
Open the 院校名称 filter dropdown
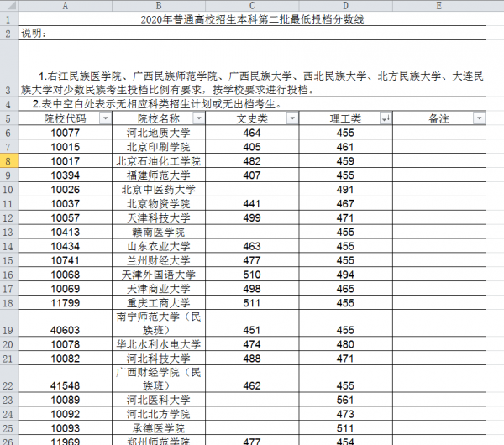tap(199, 118)
